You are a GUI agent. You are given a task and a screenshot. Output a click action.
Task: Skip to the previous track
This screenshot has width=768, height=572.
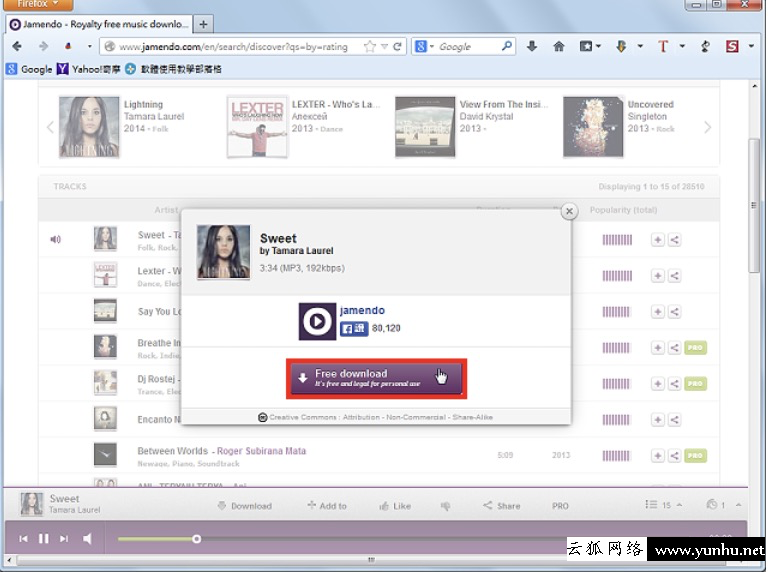pyautogui.click(x=23, y=539)
